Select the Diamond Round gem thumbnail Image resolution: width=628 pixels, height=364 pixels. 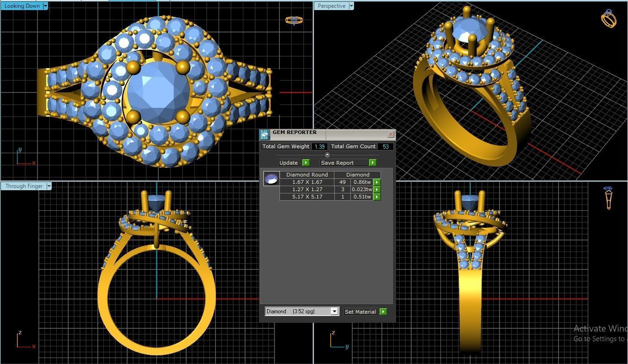tap(272, 179)
